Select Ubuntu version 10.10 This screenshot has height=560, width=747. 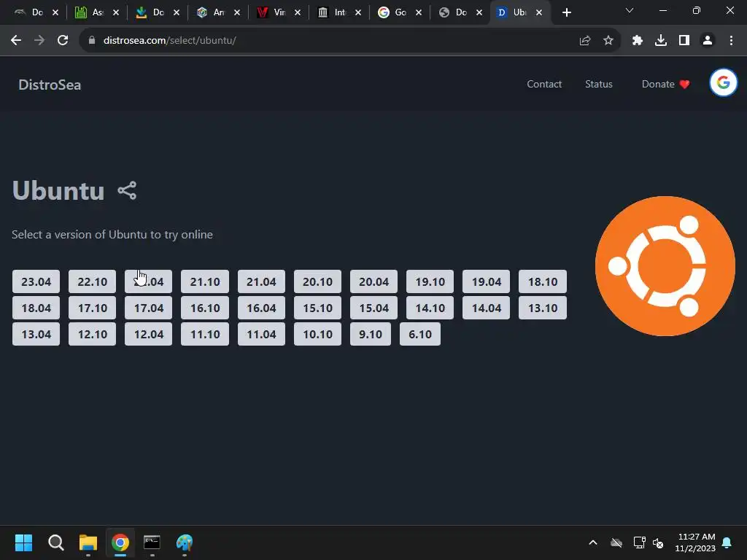[x=317, y=334]
